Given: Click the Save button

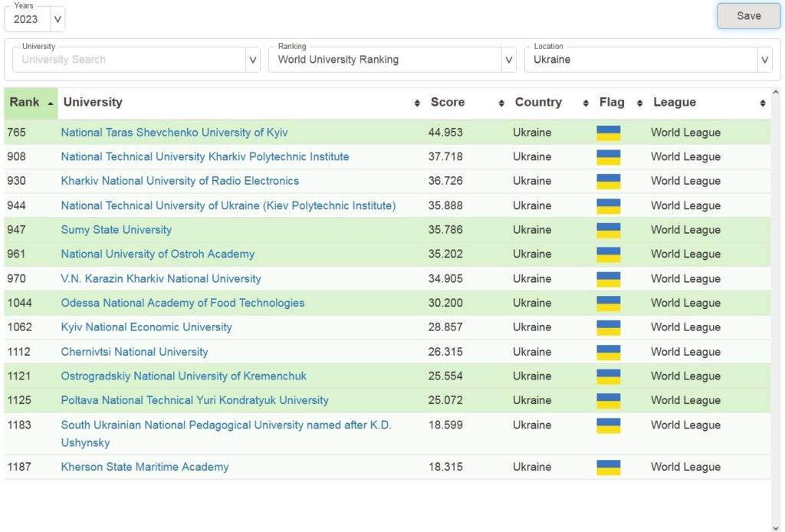Looking at the screenshot, I should click(x=748, y=16).
